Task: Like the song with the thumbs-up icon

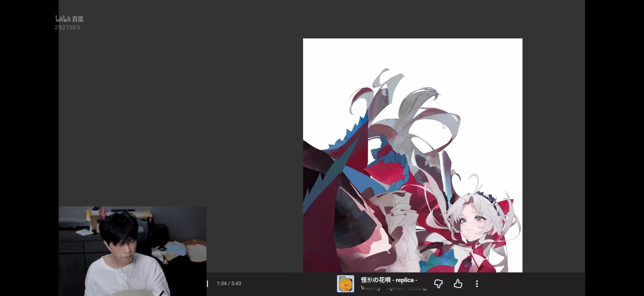Action: pos(458,284)
